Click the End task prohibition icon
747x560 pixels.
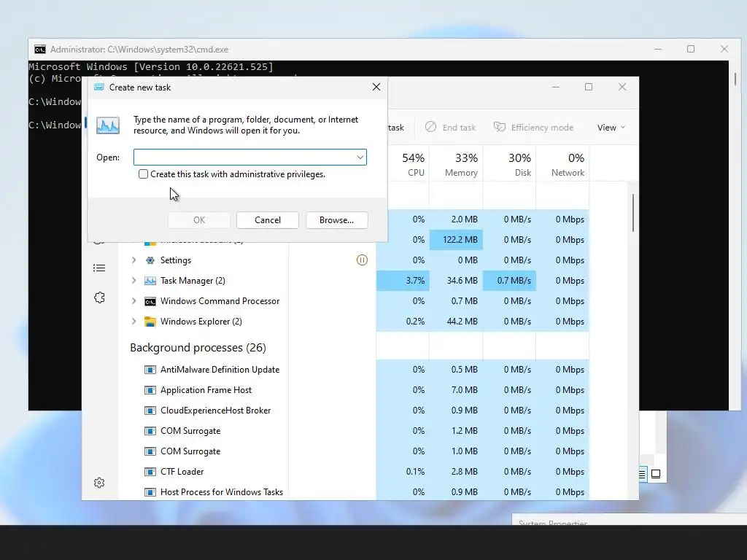pyautogui.click(x=430, y=127)
